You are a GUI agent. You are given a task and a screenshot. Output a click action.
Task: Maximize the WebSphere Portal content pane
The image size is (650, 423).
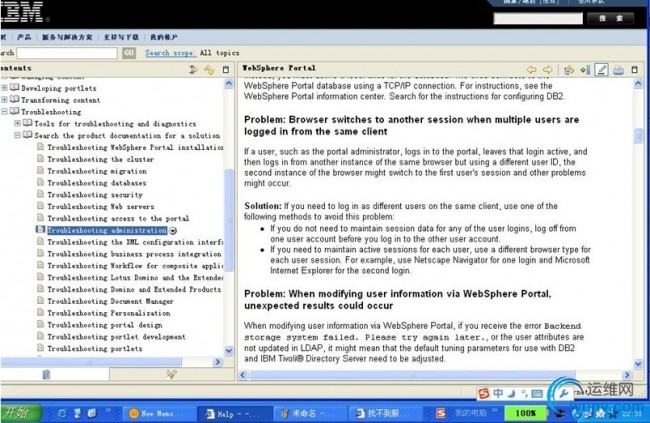point(634,70)
